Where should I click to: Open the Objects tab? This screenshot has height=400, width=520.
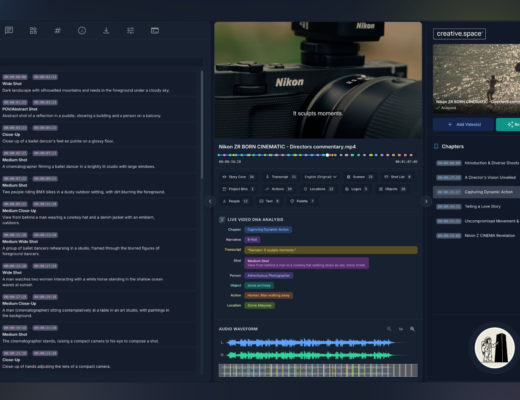tap(392, 189)
